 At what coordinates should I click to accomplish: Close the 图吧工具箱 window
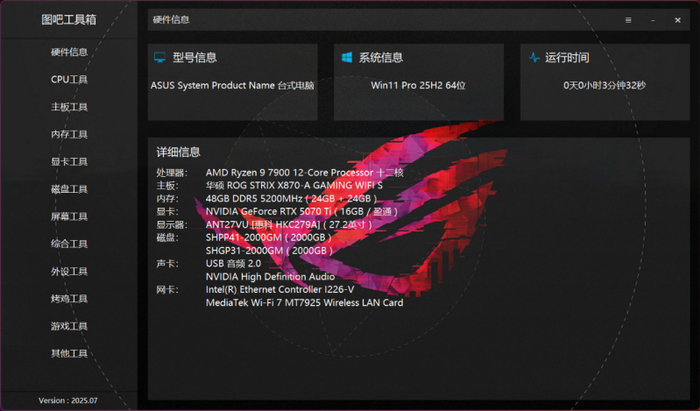[678, 20]
